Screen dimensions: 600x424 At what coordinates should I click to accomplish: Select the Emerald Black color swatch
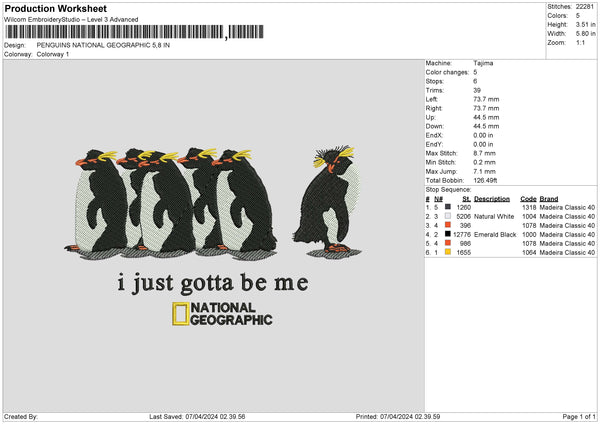447,234
